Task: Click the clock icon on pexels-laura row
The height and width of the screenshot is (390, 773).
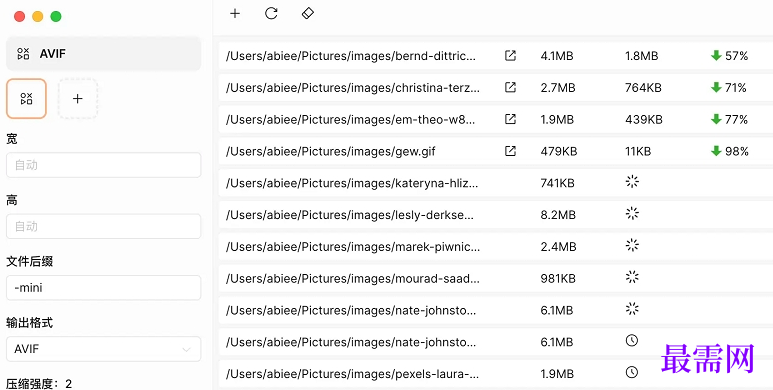Action: point(632,372)
